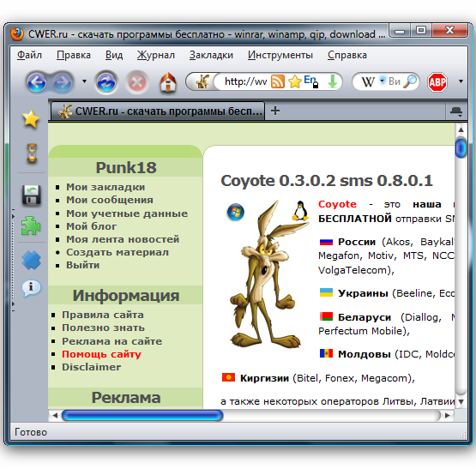Open Полезно знать link
Screen dimensions: 476x469
(x=103, y=328)
